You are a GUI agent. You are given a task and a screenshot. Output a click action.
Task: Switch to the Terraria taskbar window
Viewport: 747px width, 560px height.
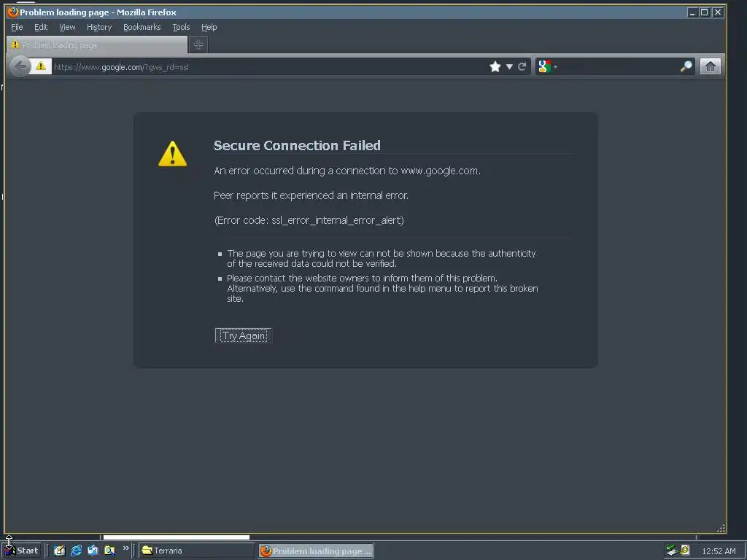(197, 551)
